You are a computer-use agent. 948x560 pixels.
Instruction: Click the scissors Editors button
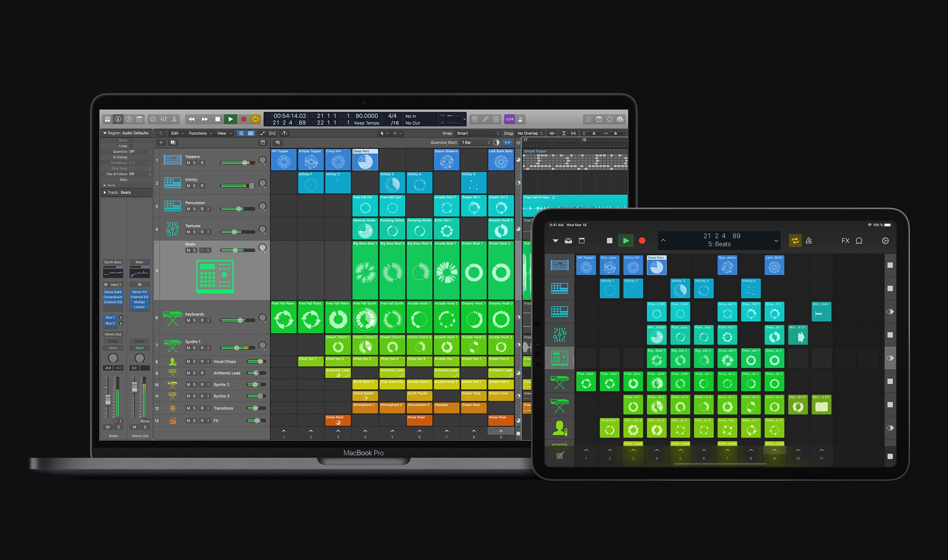(174, 119)
